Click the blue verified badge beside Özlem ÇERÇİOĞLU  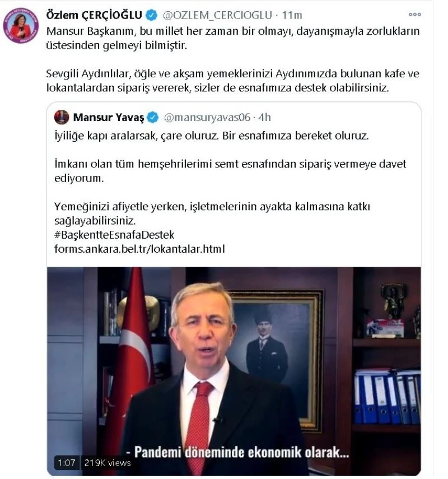pyautogui.click(x=151, y=15)
